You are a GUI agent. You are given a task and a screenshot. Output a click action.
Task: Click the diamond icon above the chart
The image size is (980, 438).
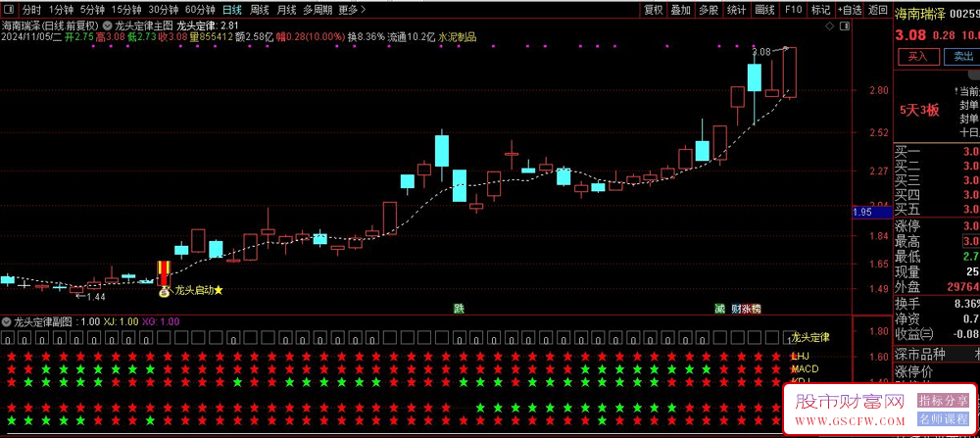pos(829,26)
